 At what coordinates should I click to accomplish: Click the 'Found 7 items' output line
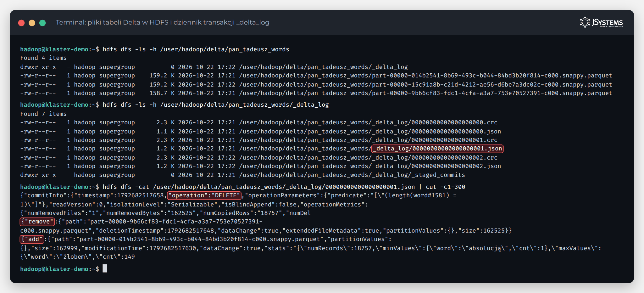click(43, 114)
